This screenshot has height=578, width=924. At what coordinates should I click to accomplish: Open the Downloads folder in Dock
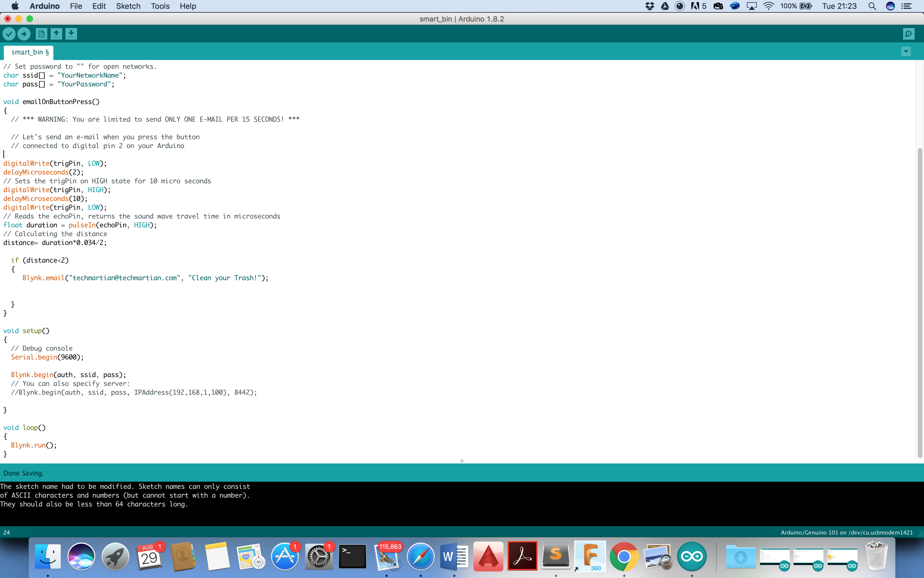(741, 557)
